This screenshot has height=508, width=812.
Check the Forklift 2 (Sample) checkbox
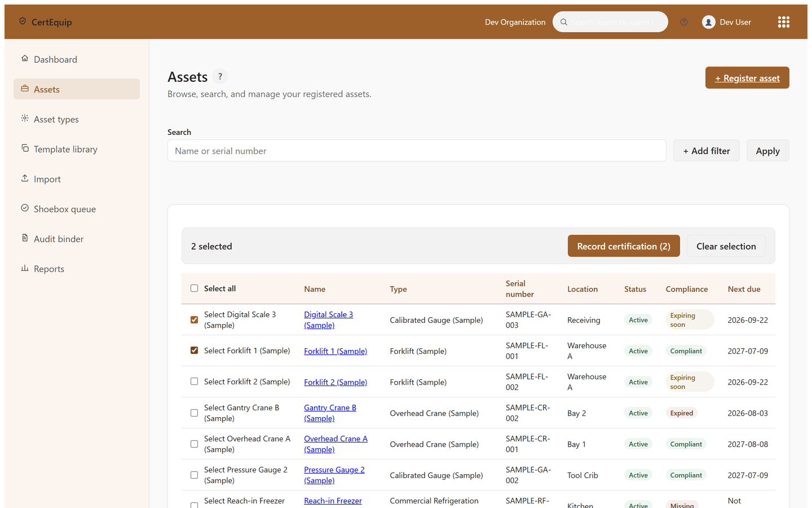(194, 382)
